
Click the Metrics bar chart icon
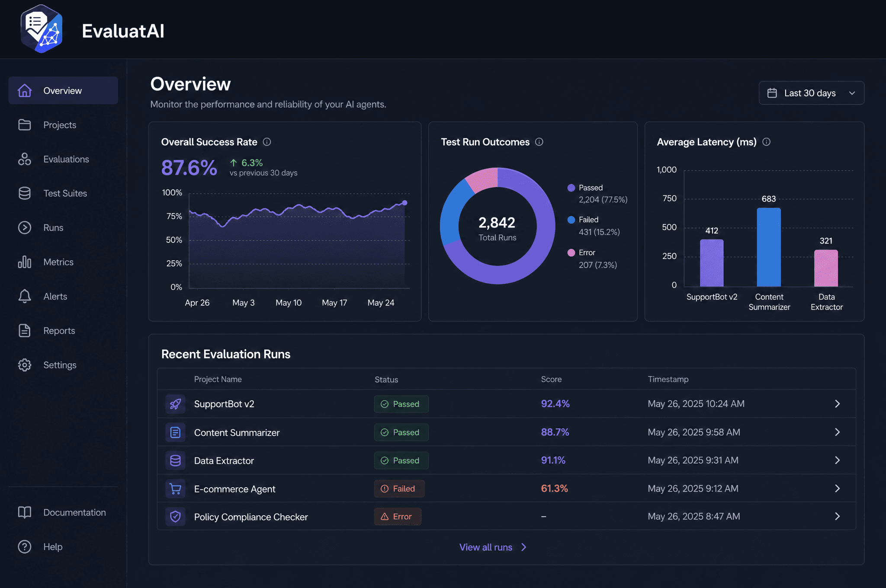25,262
